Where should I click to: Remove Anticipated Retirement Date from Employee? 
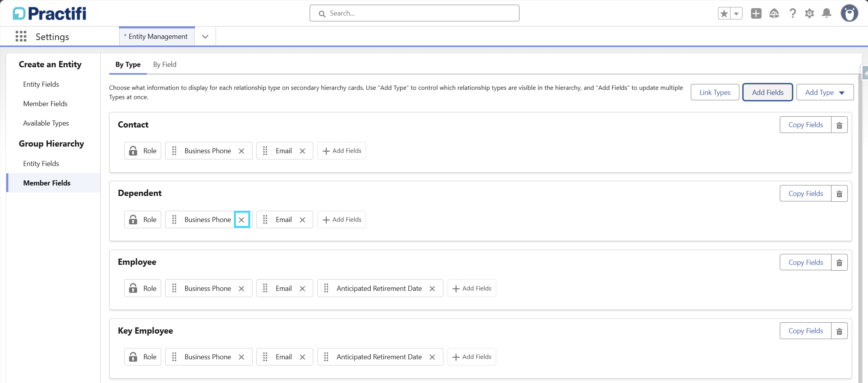[432, 289]
